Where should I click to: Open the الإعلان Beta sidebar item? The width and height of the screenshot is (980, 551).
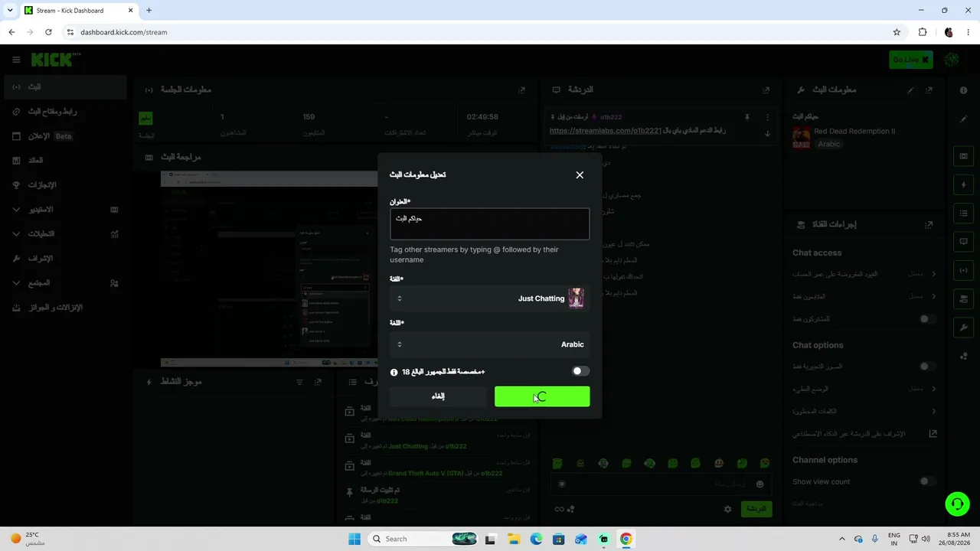(64, 136)
